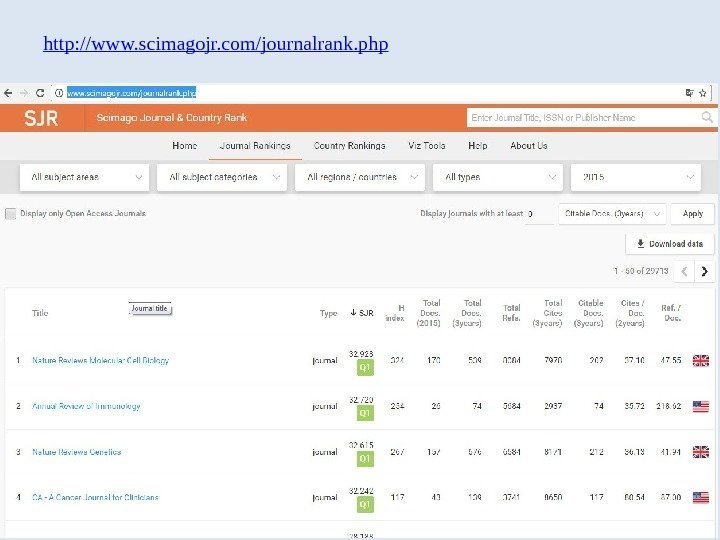Click Q1 badge of CA - A Cancer Journal
Screen dimensions: 720x540
[x=365, y=505]
